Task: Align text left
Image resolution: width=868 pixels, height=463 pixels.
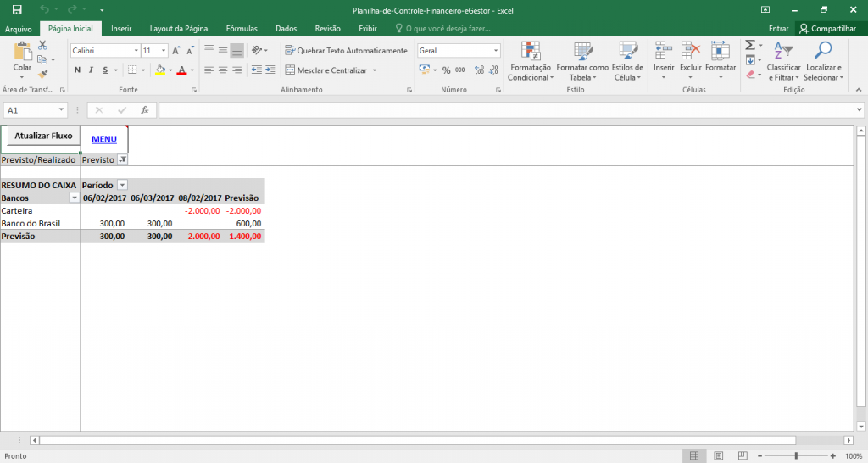Action: 209,70
